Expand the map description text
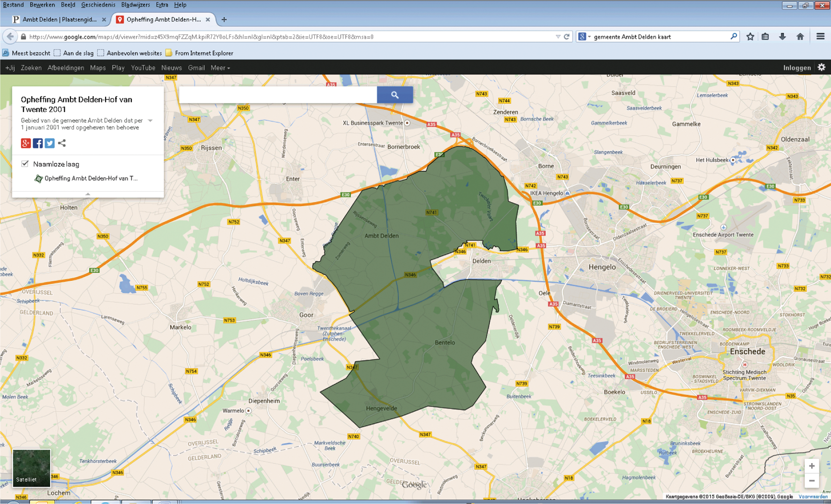Image resolution: width=831 pixels, height=504 pixels. click(150, 121)
